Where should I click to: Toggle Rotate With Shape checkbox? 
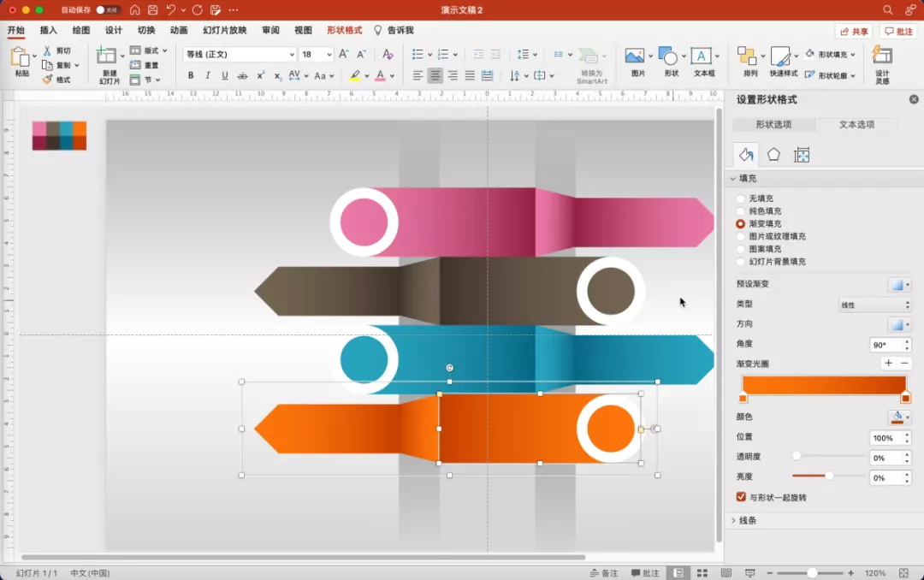741,497
